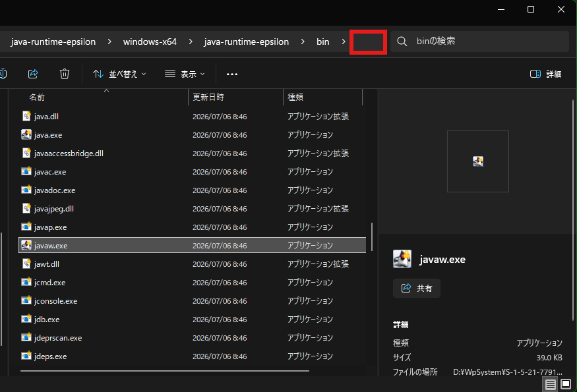577x392 pixels.
Task: Click jdeprscan.exe file icon
Action: tap(26, 337)
